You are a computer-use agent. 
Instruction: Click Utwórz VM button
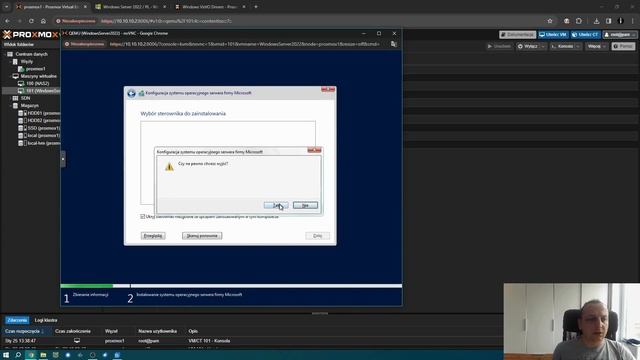[x=553, y=35]
